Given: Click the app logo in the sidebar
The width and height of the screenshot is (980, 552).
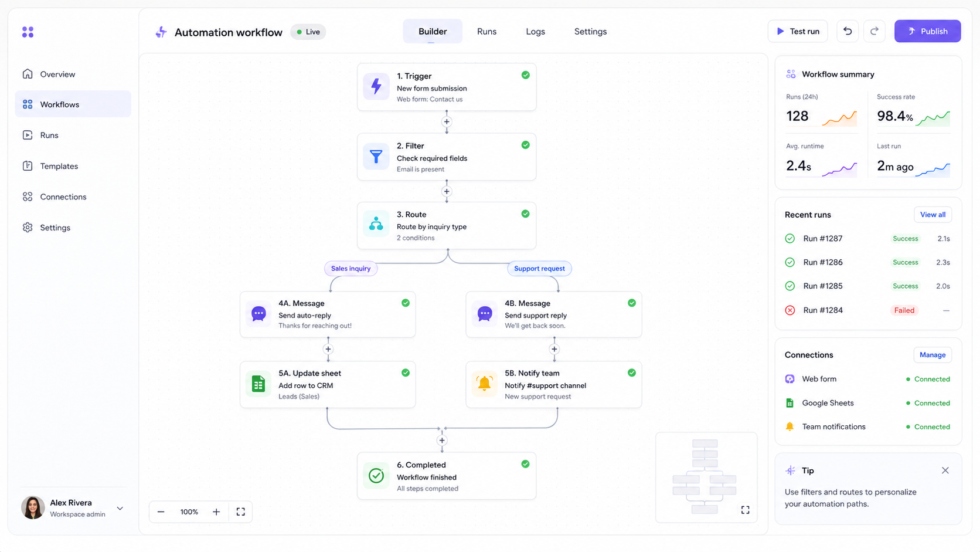Looking at the screenshot, I should tap(28, 32).
